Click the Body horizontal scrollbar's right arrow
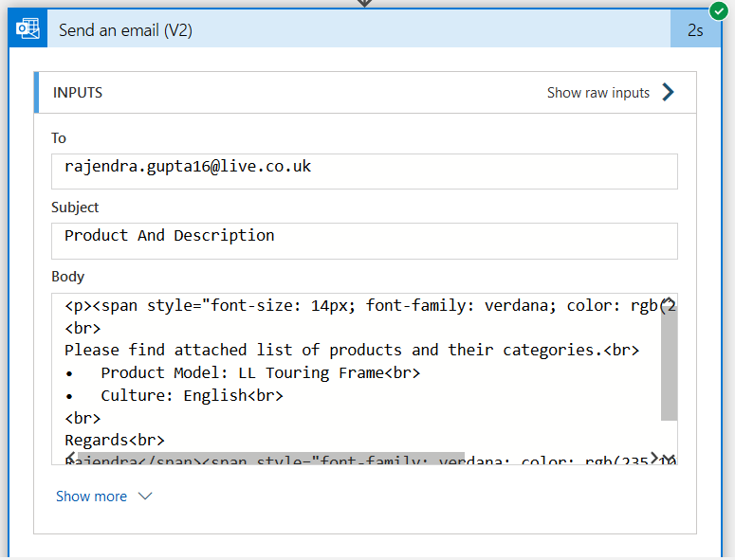 [654, 459]
